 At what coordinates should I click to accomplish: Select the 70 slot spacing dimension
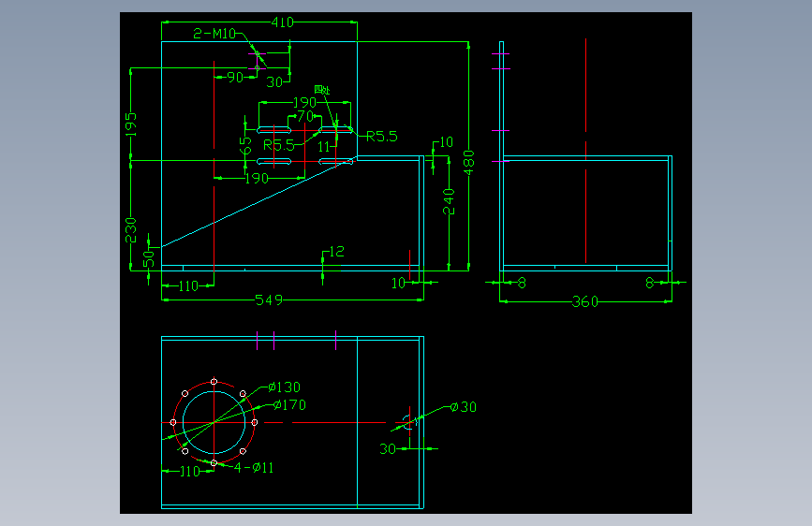click(x=305, y=116)
